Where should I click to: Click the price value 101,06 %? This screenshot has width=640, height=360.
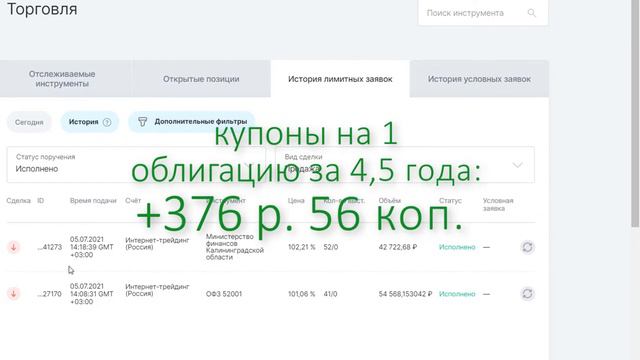[302, 294]
